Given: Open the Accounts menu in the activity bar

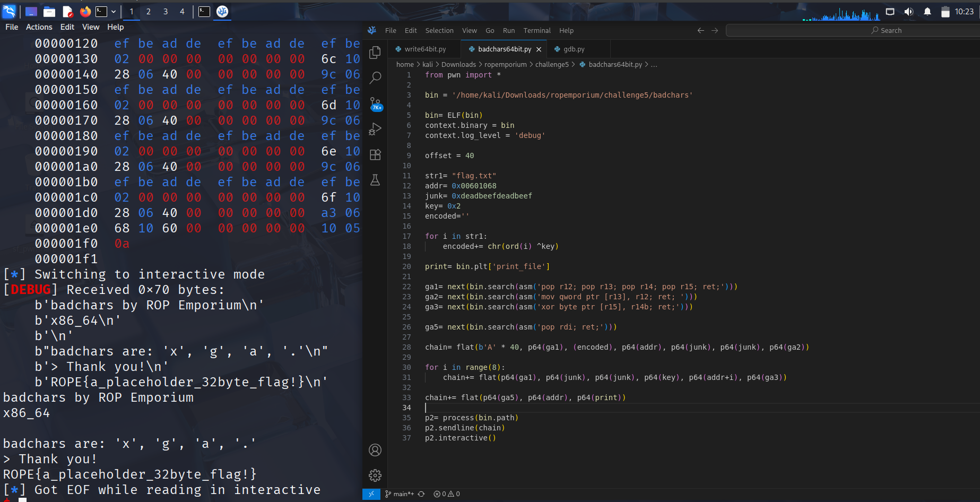Looking at the screenshot, I should (x=375, y=450).
